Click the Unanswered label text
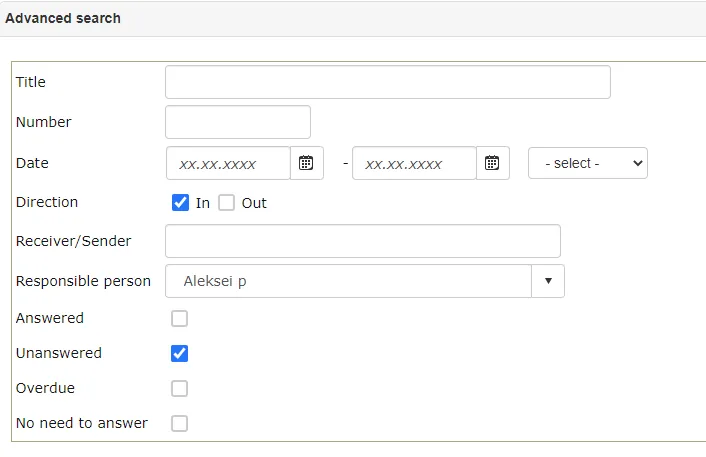 coord(59,353)
